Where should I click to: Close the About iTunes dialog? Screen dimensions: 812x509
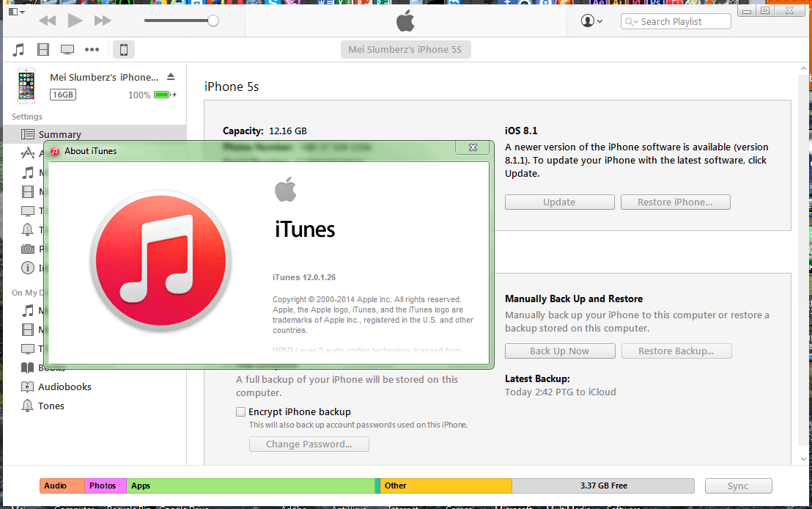point(472,147)
